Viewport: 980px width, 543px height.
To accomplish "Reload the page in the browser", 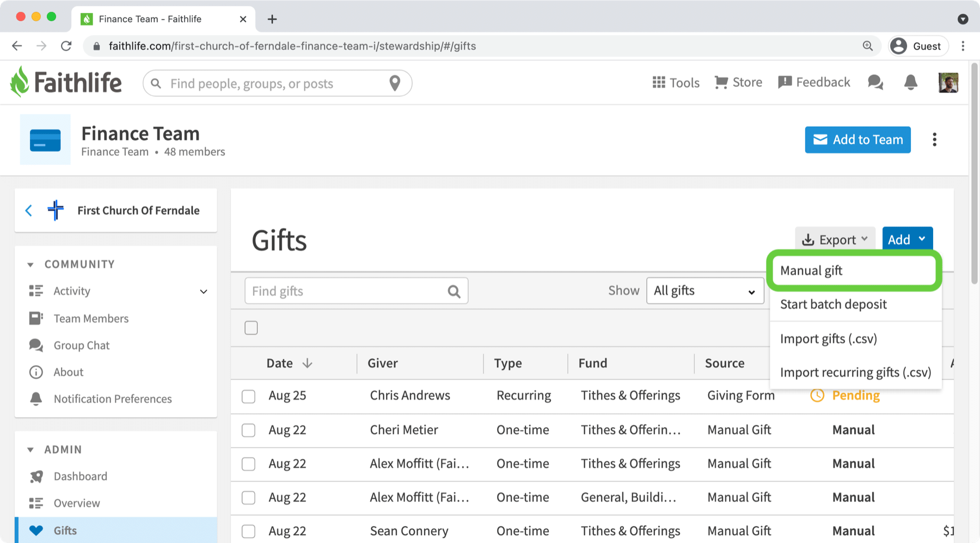I will click(x=66, y=46).
